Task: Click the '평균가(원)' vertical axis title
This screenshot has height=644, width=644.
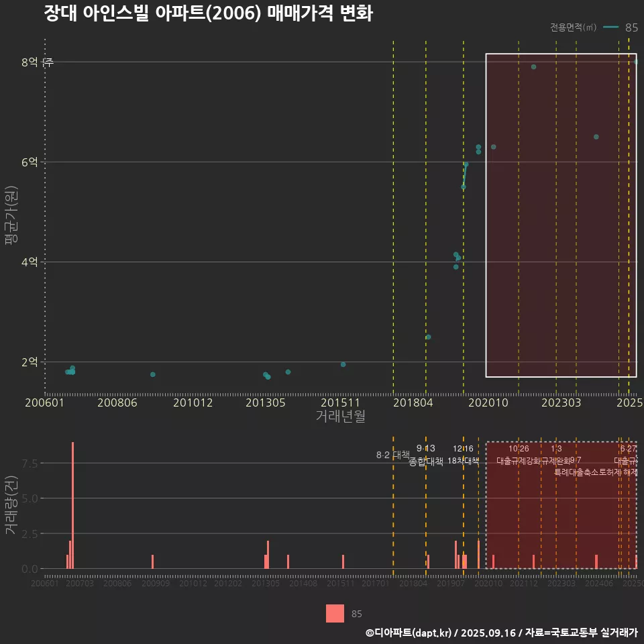Action: pos(11,215)
